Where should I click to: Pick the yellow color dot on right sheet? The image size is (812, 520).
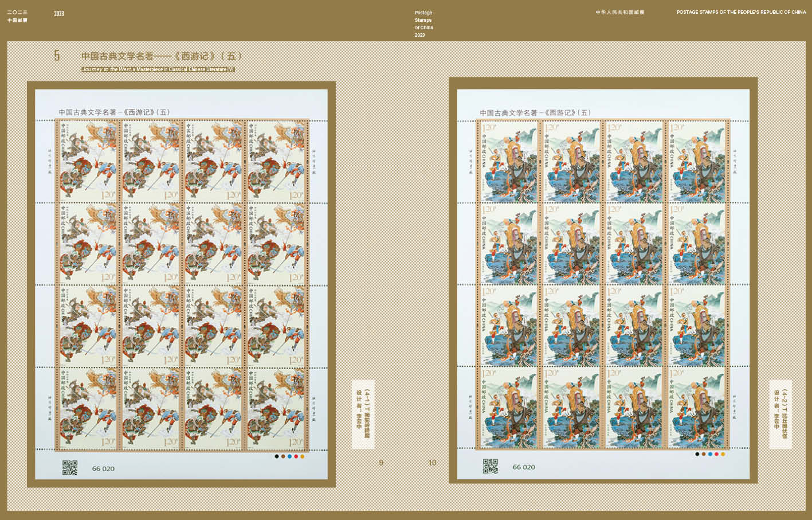pos(723,454)
